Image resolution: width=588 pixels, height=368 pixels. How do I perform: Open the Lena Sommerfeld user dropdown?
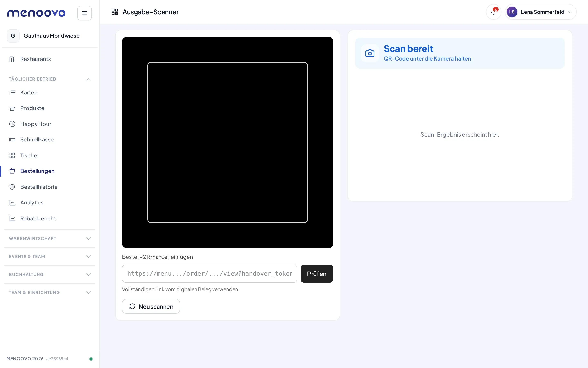click(540, 12)
